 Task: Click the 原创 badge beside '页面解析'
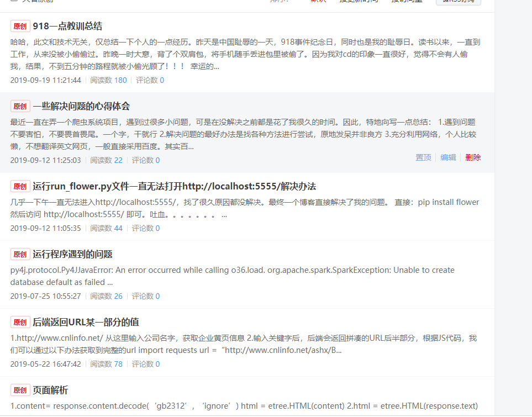click(20, 390)
